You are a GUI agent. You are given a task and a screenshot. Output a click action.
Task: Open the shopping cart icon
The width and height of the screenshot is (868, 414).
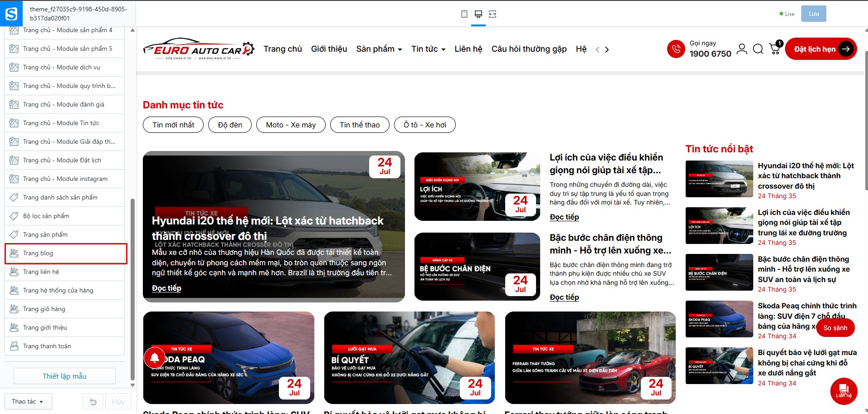[x=775, y=48]
